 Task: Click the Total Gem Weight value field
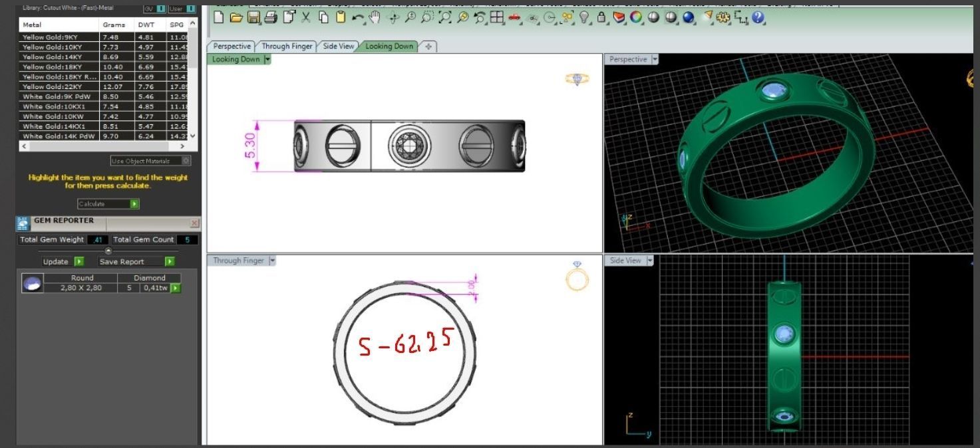click(98, 239)
